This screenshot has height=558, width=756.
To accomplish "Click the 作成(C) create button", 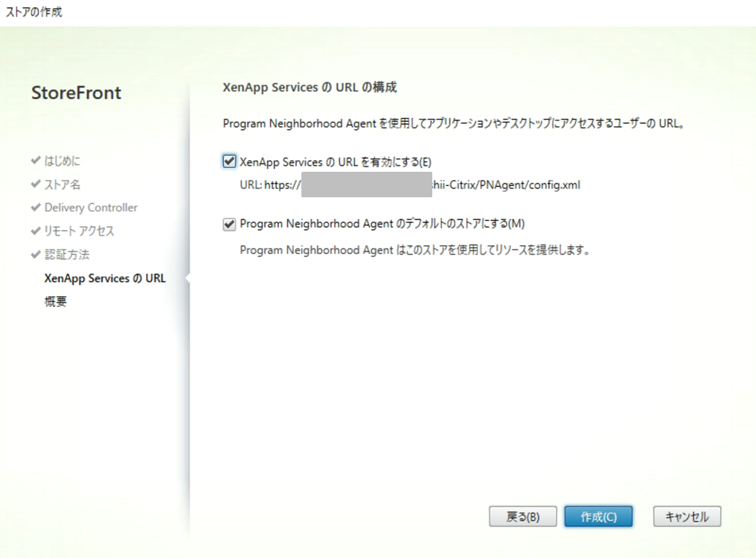I will pyautogui.click(x=598, y=517).
